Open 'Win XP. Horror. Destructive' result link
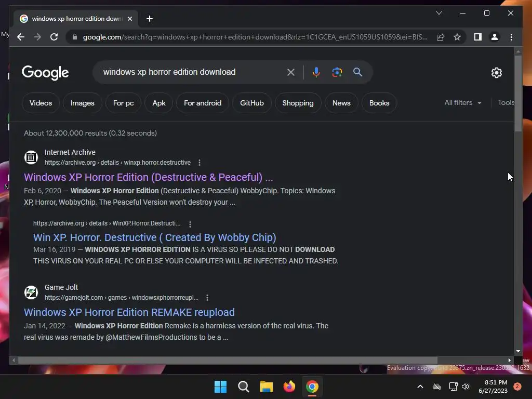 coord(155,237)
